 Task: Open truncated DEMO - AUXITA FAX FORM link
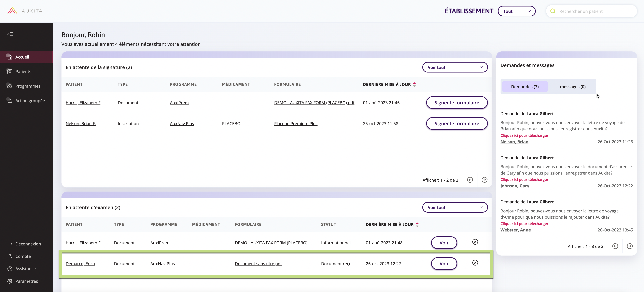coord(273,243)
